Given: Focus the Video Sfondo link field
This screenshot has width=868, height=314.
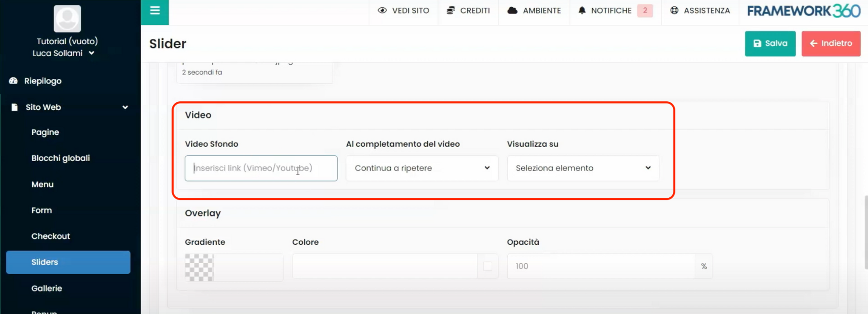Looking at the screenshot, I should (x=260, y=168).
